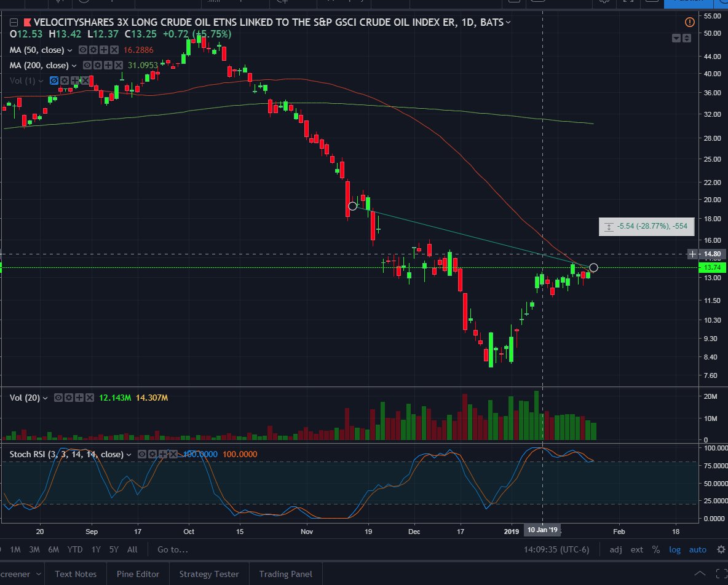Click the plus icon for MA (50, close)
This screenshot has height=585, width=728.
point(103,50)
